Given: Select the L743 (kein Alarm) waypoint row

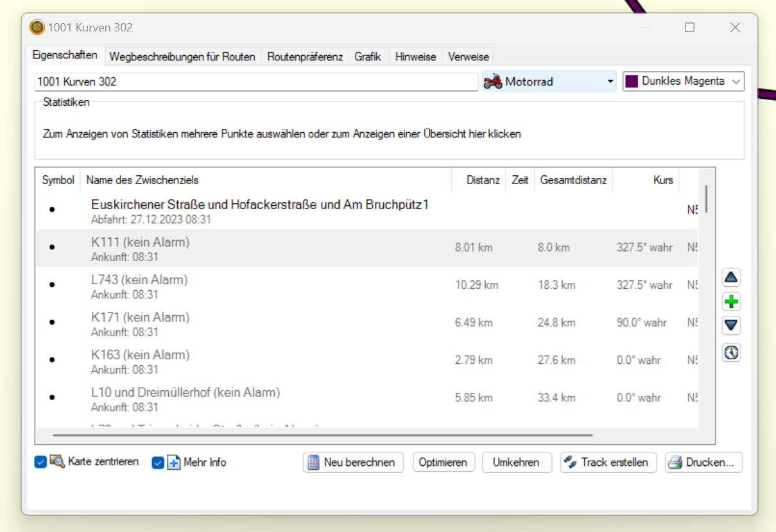Looking at the screenshot, I should coord(257,286).
